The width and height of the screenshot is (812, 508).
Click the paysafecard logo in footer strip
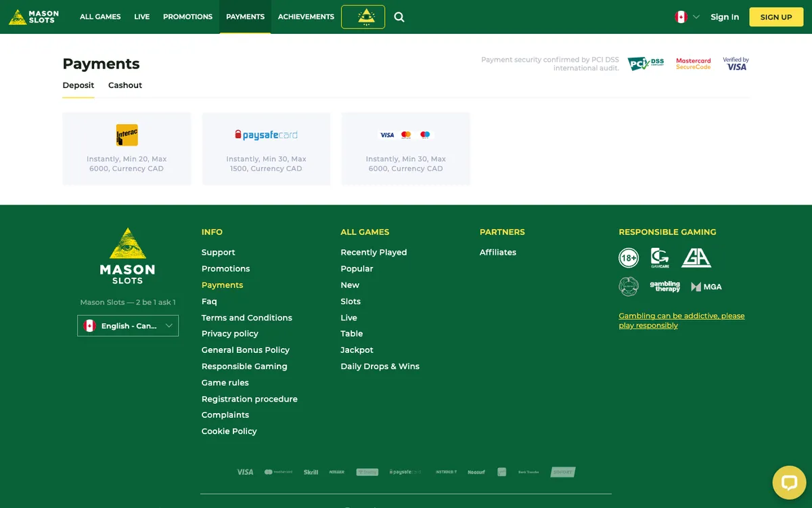[x=405, y=472]
